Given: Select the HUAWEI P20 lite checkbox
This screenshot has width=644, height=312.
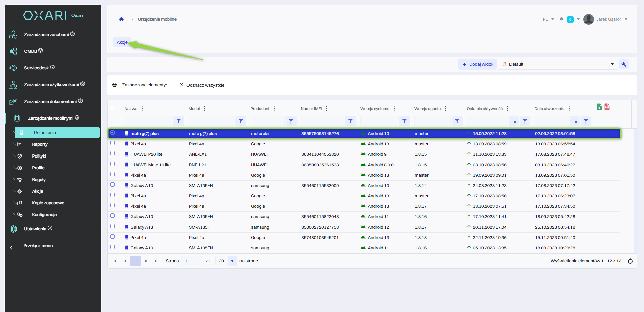Looking at the screenshot, I should point(113,153).
